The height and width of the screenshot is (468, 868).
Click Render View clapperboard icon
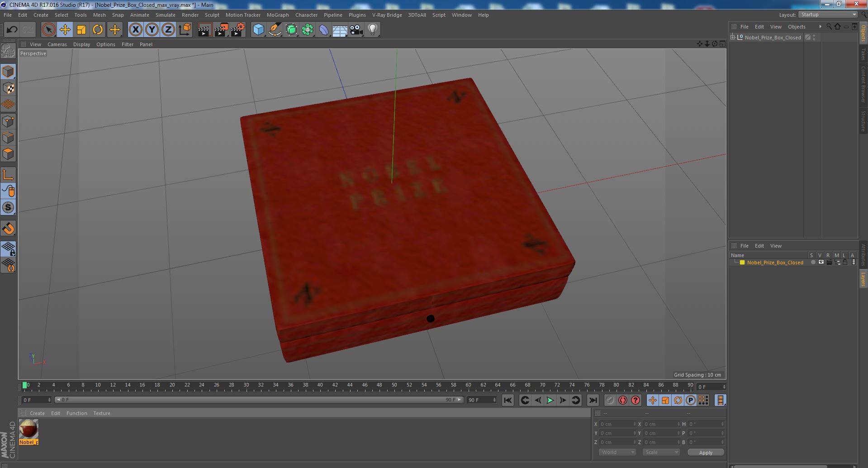[x=204, y=30]
